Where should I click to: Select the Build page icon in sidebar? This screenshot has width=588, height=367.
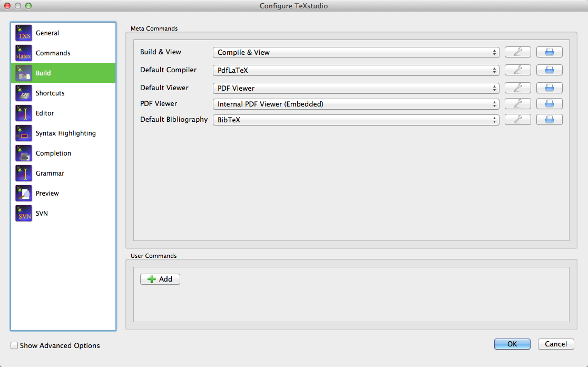pos(24,73)
